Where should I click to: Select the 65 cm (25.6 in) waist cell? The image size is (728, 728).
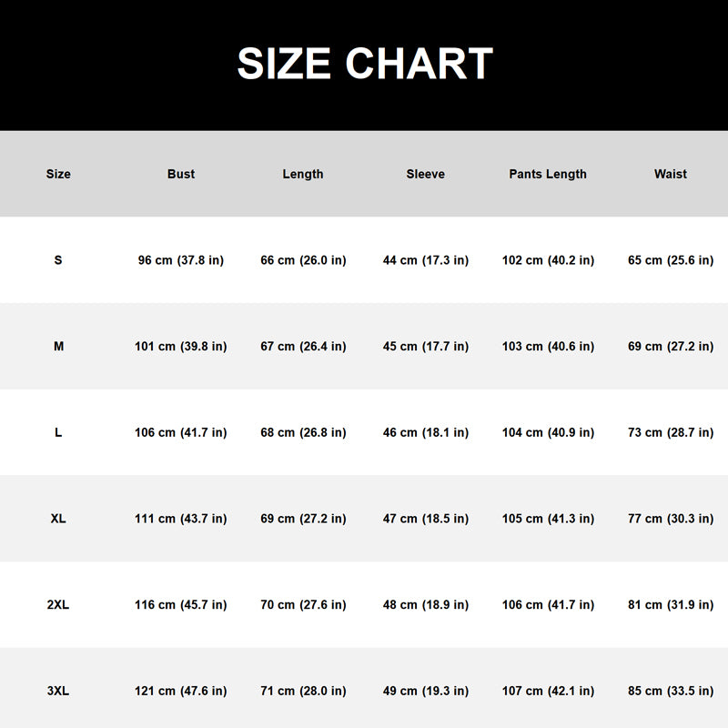click(x=671, y=260)
